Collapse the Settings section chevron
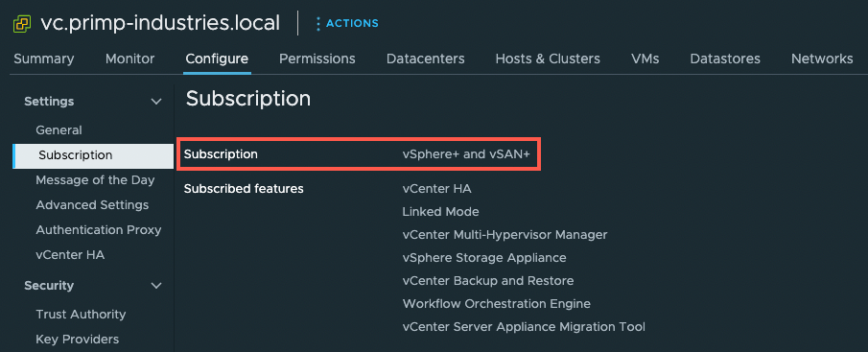The image size is (868, 352). point(156,102)
